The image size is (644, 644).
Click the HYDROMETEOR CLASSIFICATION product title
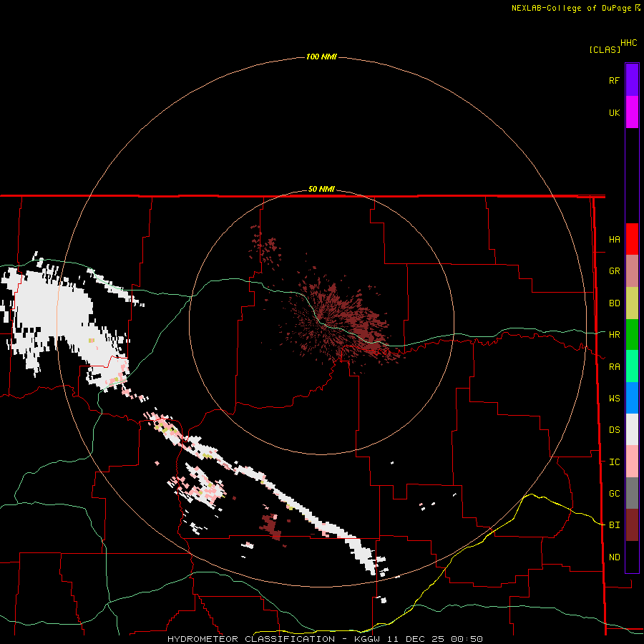pyautogui.click(x=251, y=639)
